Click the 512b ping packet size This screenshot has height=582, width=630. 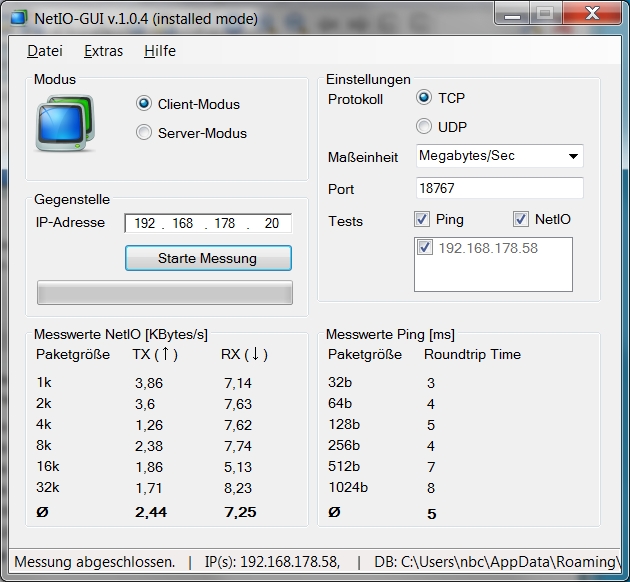pos(344,466)
